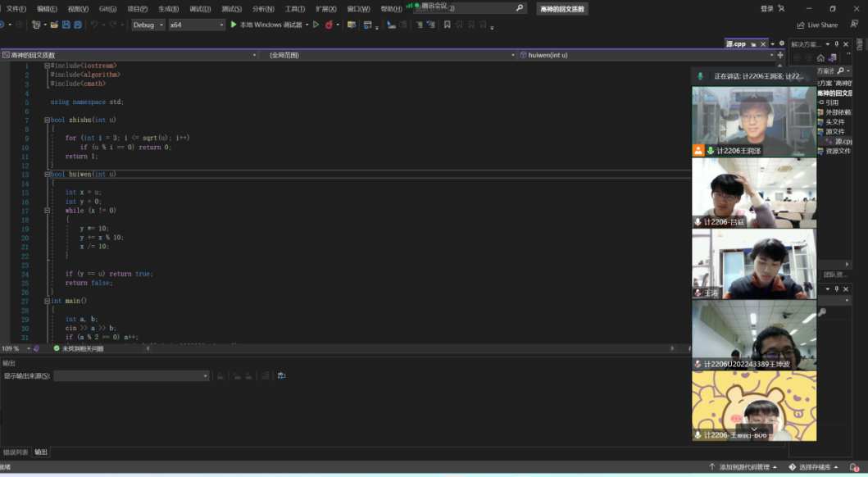The width and height of the screenshot is (868, 477).
Task: Switch to the 错误列表 tab
Action: (x=15, y=452)
